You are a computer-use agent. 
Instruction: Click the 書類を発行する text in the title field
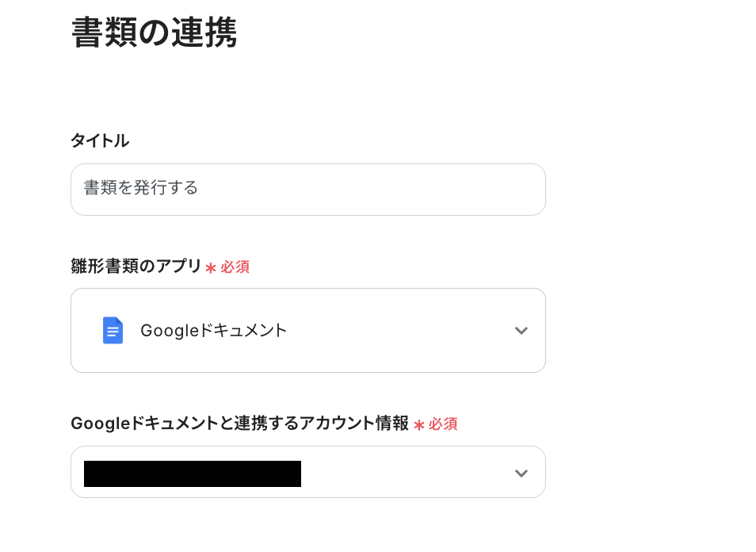click(140, 188)
